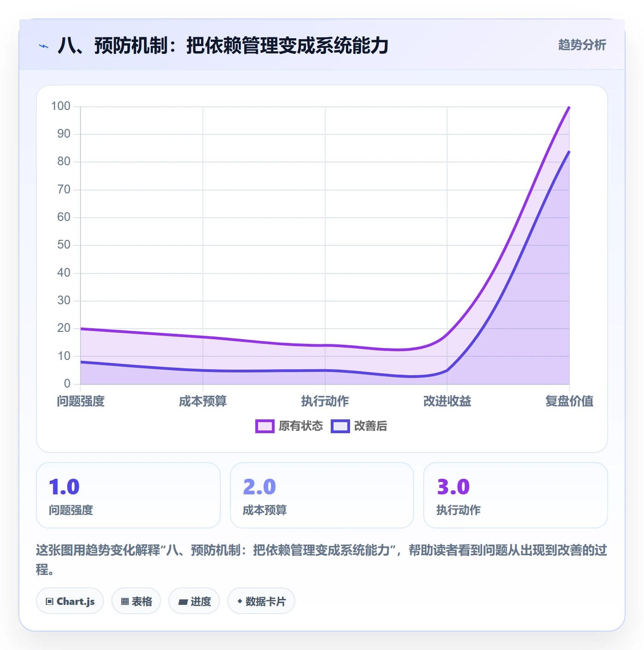The image size is (644, 650).
Task: Select the 进度 tag chip
Action: click(x=194, y=601)
